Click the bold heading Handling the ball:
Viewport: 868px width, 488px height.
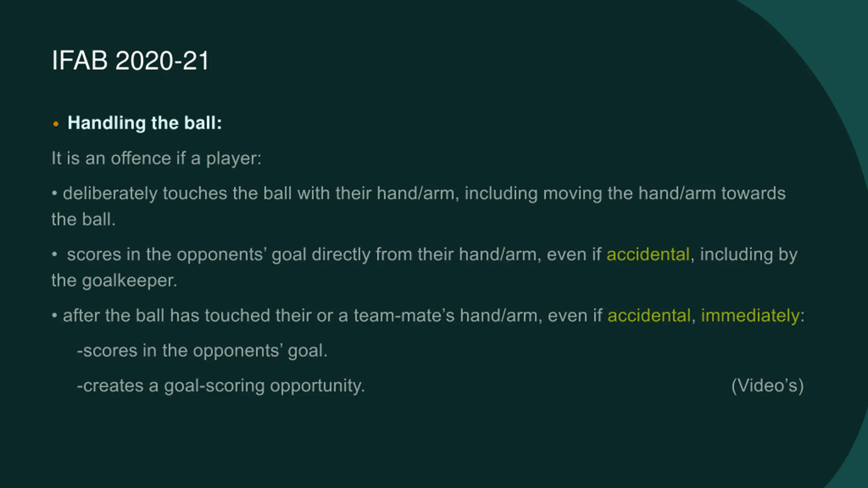(145, 123)
